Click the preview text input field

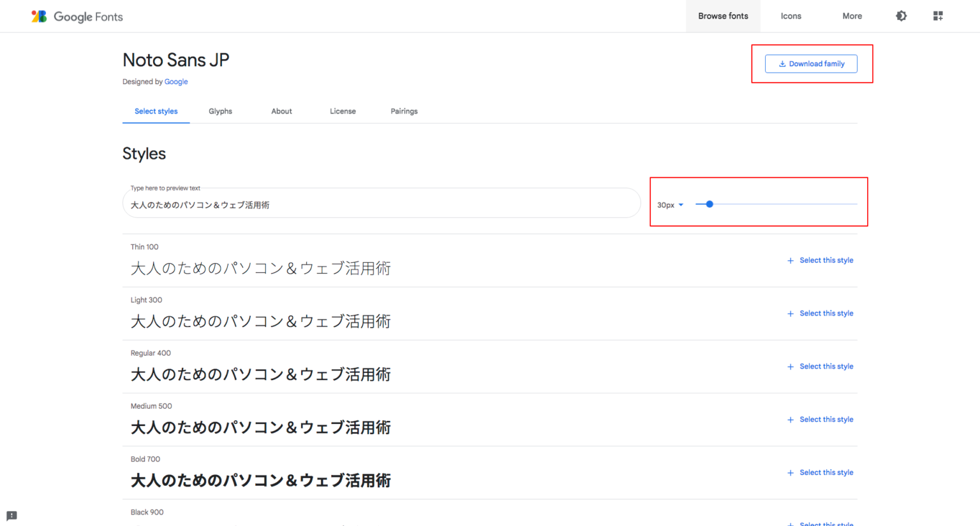(x=382, y=203)
